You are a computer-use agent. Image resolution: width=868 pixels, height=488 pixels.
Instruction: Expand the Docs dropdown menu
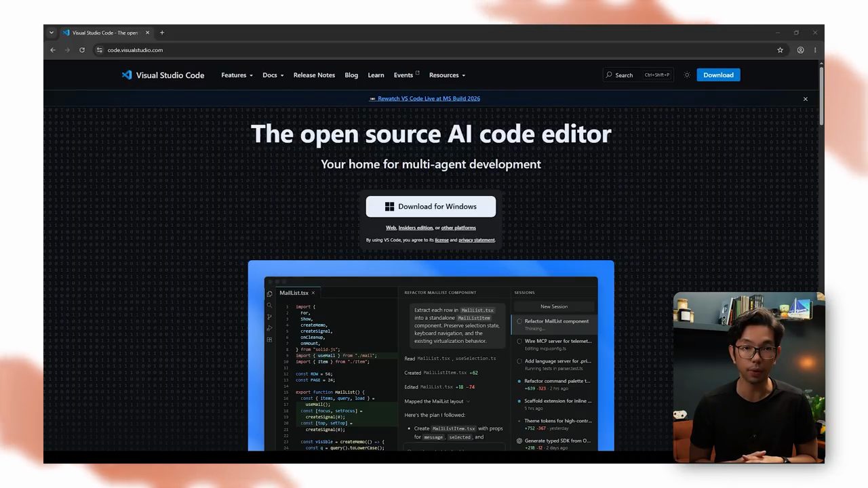(x=273, y=75)
